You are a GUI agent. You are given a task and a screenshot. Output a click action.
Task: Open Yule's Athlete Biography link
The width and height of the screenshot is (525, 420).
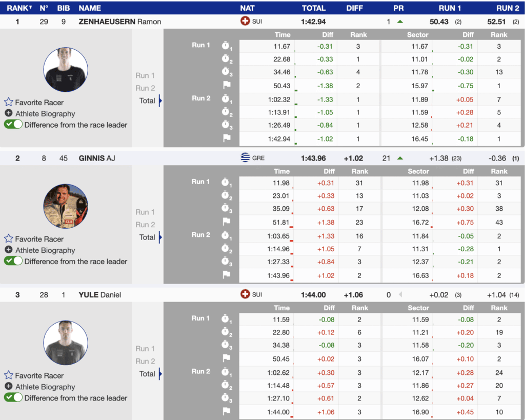pyautogui.click(x=45, y=387)
